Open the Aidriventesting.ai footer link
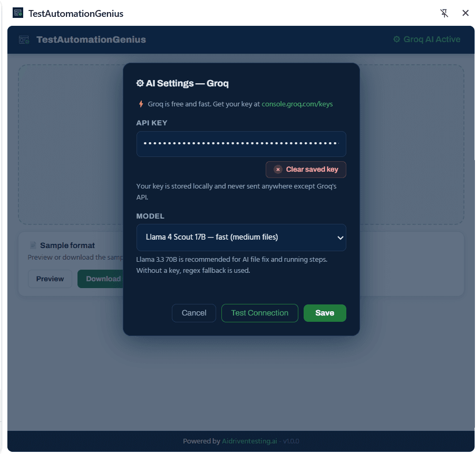Image resolution: width=476 pixels, height=454 pixels. (x=249, y=441)
